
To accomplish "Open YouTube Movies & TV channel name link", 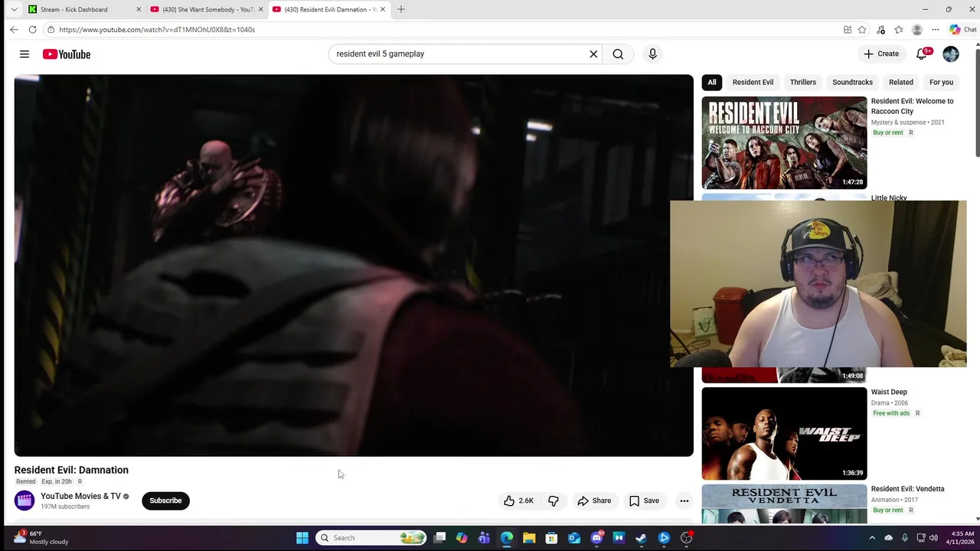I will [80, 496].
